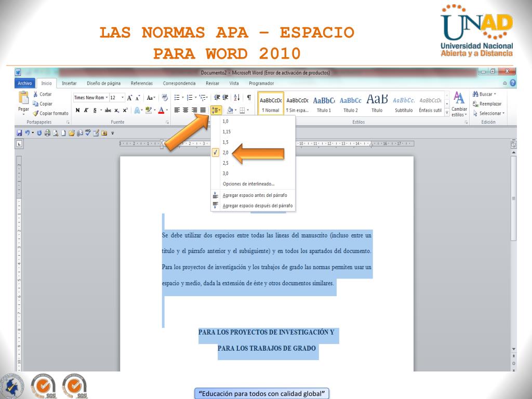
Task: Switch to the Correspondencia tab
Action: 179,83
